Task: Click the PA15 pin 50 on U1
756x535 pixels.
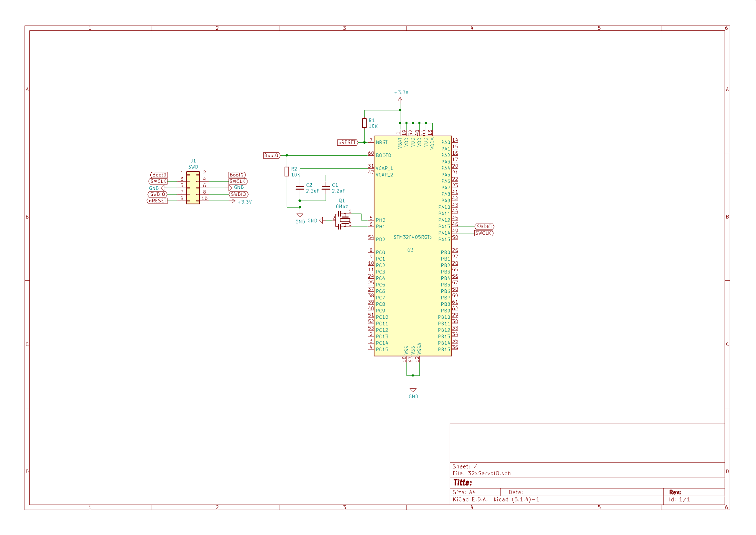Action: (455, 239)
